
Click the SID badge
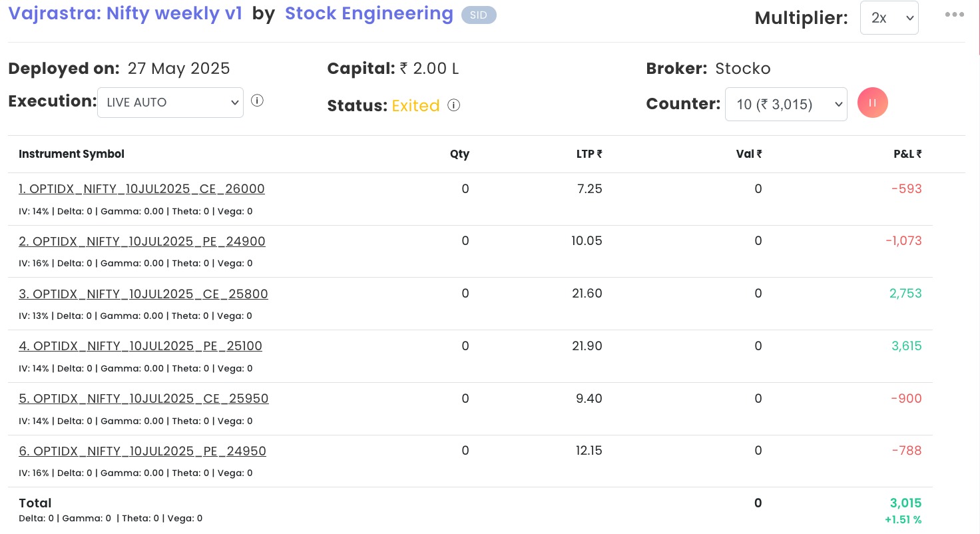coord(479,15)
